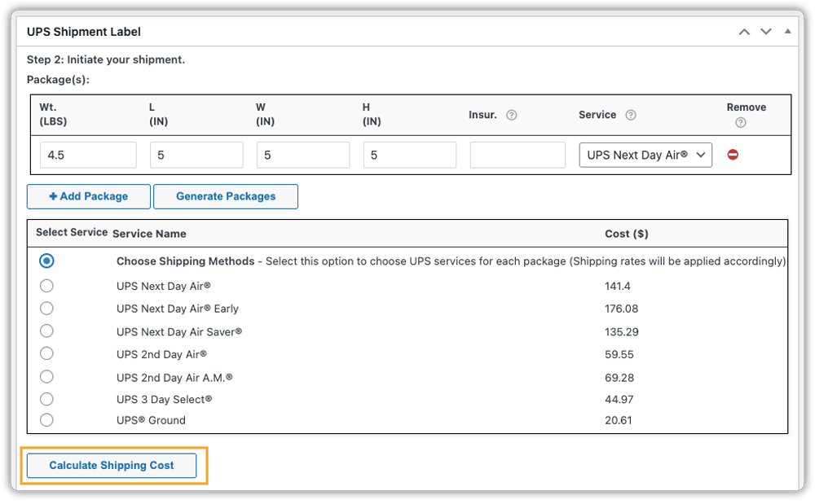Focus the length L (IN) input field
Screen dimensions: 815x504
(x=196, y=156)
